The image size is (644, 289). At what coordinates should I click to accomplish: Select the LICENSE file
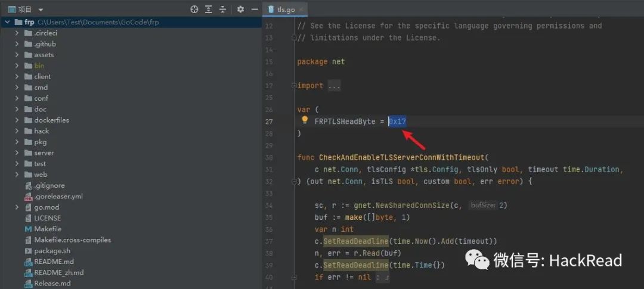tap(47, 218)
